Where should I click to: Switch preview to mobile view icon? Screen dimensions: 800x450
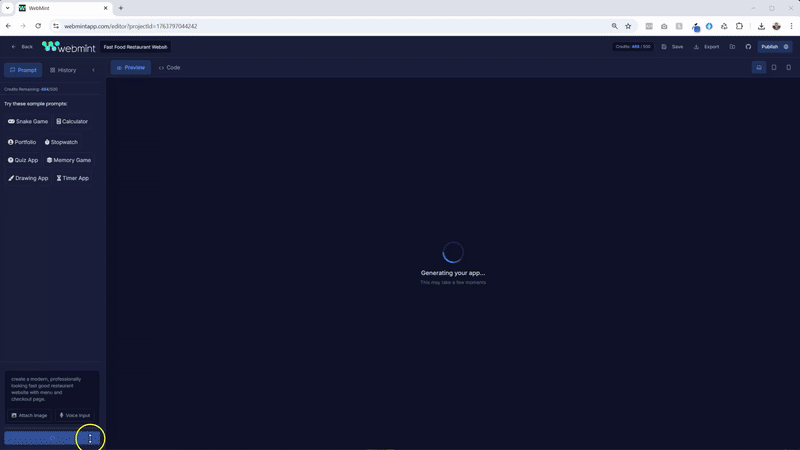(788, 68)
